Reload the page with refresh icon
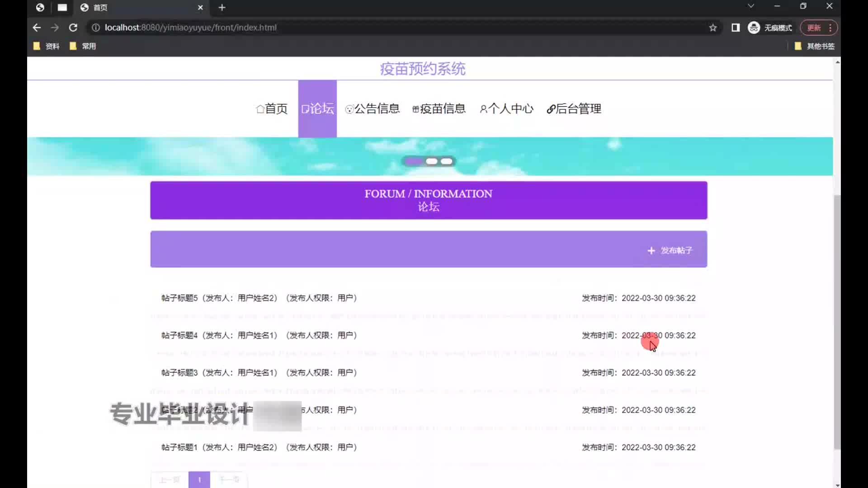Image resolution: width=868 pixels, height=488 pixels. (73, 28)
